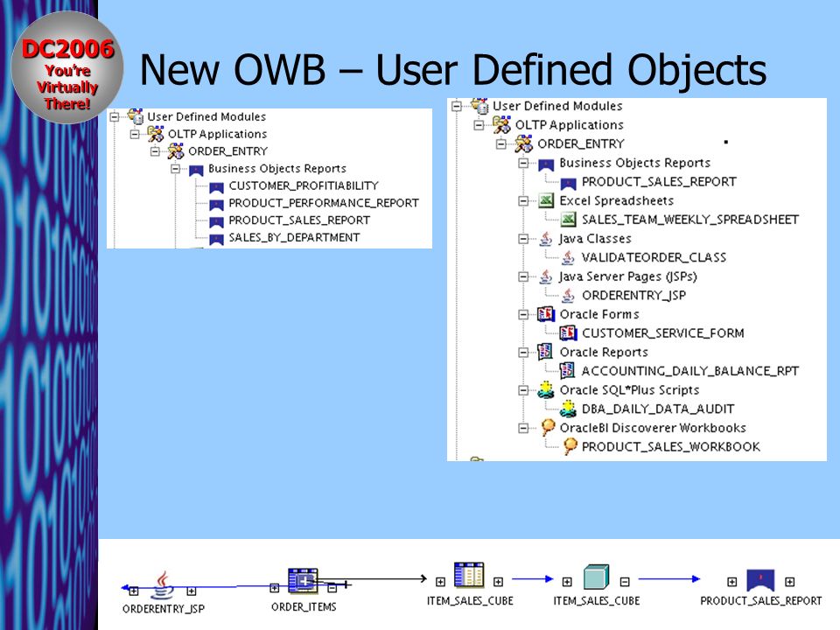840x630 pixels.
Task: Expand plus box right of PRODUCT_SALES_REPORT node
Action: point(789,582)
